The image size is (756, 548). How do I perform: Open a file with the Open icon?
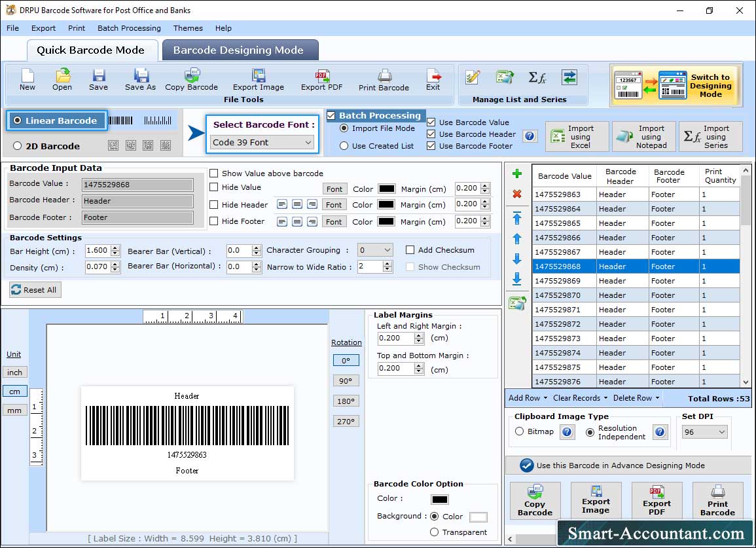click(62, 80)
